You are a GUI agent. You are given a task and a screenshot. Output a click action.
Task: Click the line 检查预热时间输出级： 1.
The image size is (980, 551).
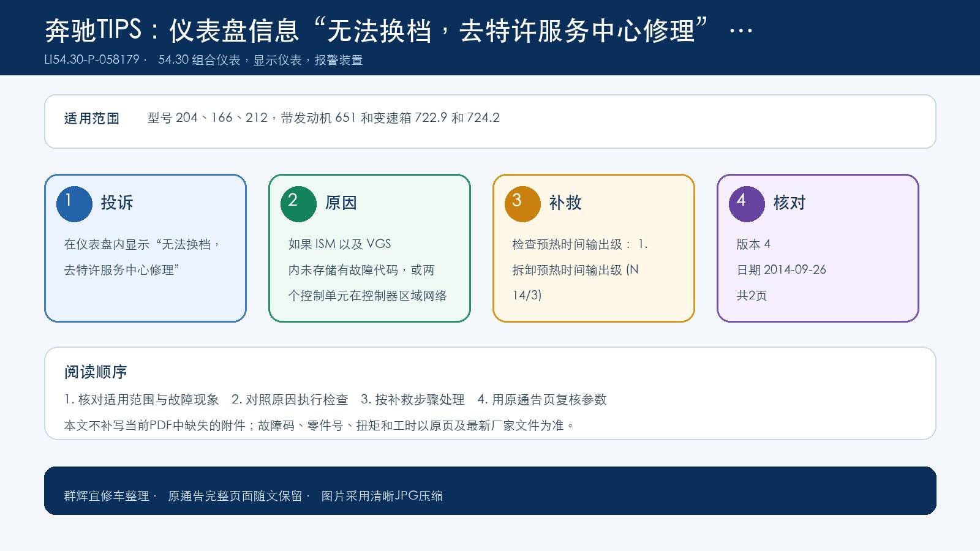[580, 244]
